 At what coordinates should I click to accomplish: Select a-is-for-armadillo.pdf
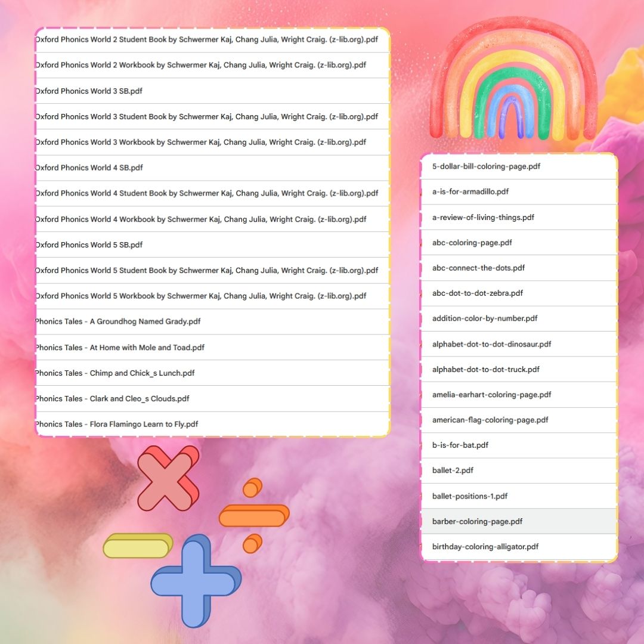[x=470, y=191]
